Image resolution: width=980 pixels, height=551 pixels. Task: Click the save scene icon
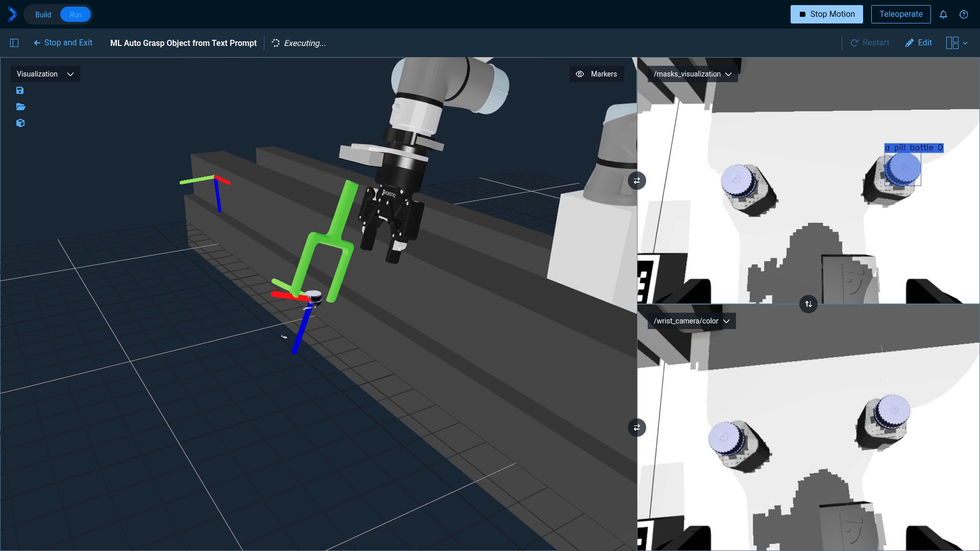point(20,90)
